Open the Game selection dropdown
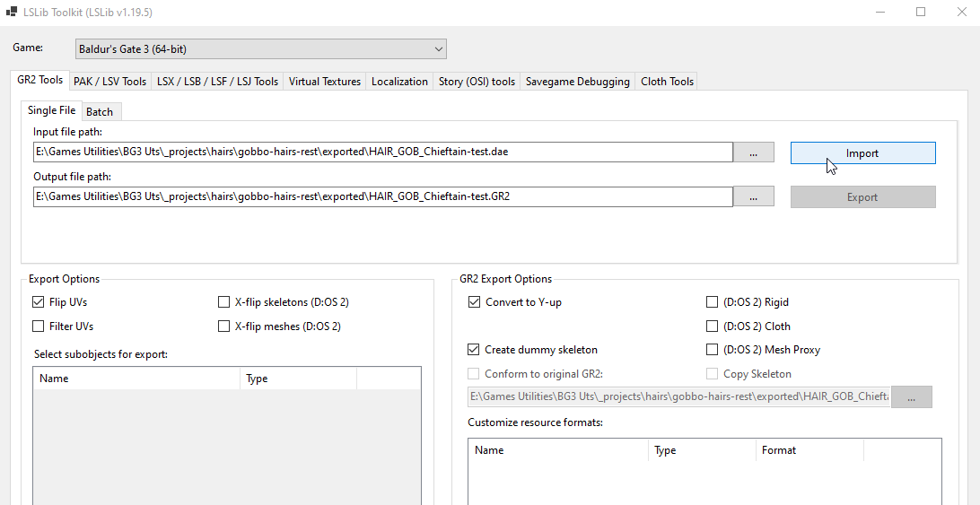 pos(259,49)
